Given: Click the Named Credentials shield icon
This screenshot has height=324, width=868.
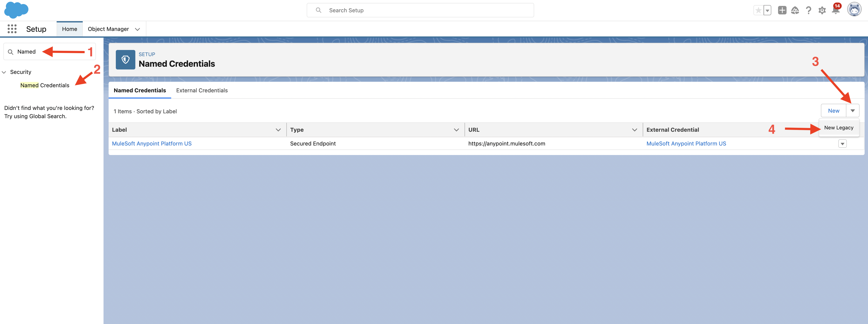Looking at the screenshot, I should [x=125, y=60].
